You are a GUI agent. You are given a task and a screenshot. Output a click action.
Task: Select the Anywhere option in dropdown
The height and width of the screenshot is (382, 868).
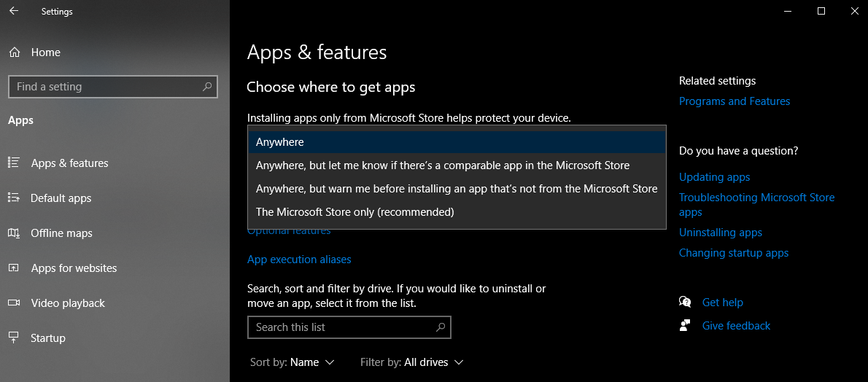pyautogui.click(x=280, y=142)
